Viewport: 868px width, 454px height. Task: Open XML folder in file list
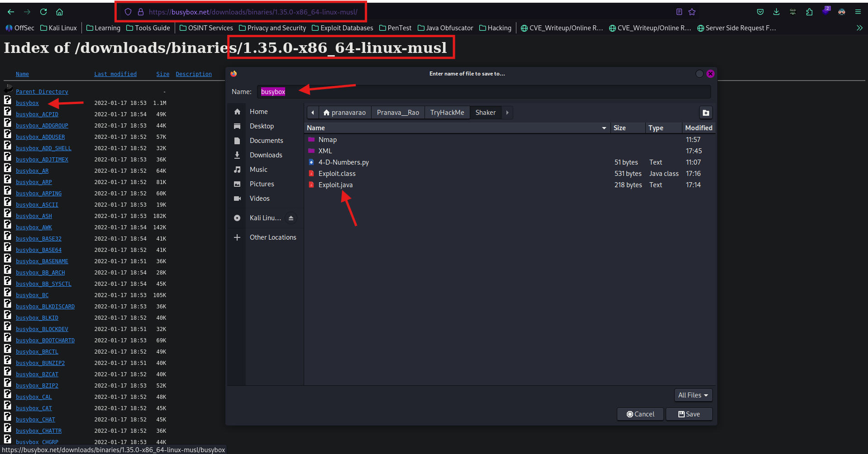pos(510,151)
